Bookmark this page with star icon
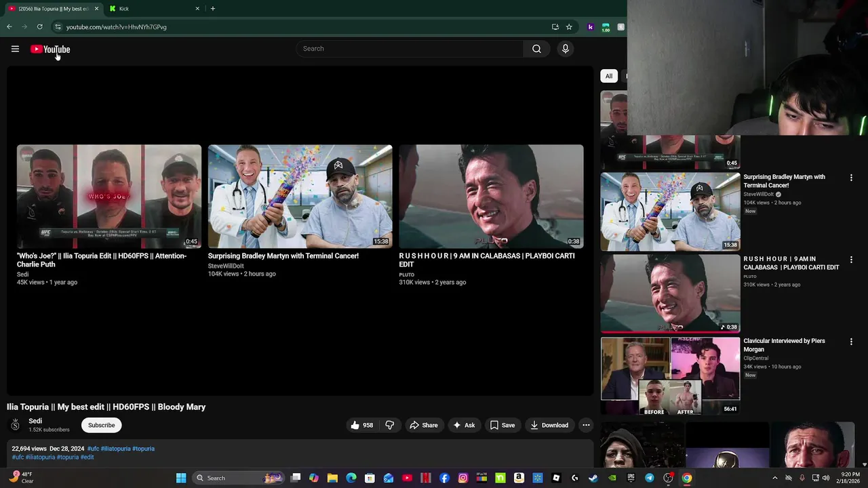Viewport: 868px width, 488px height. click(x=569, y=27)
